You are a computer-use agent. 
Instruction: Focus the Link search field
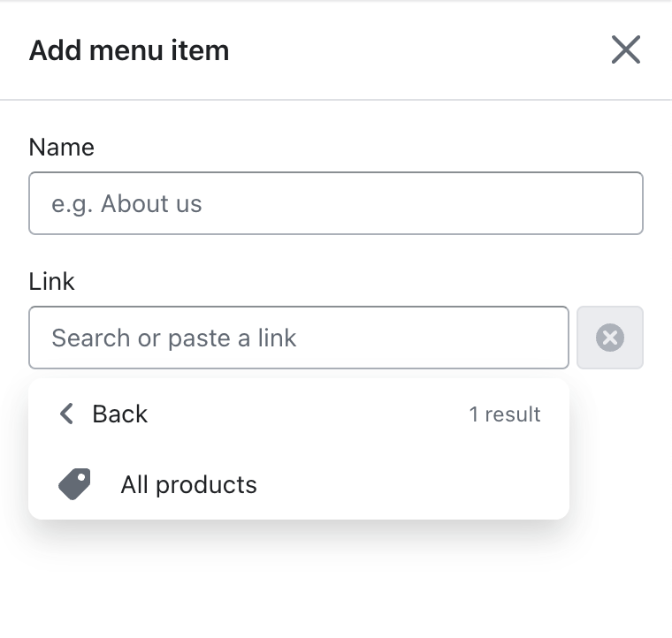[298, 338]
